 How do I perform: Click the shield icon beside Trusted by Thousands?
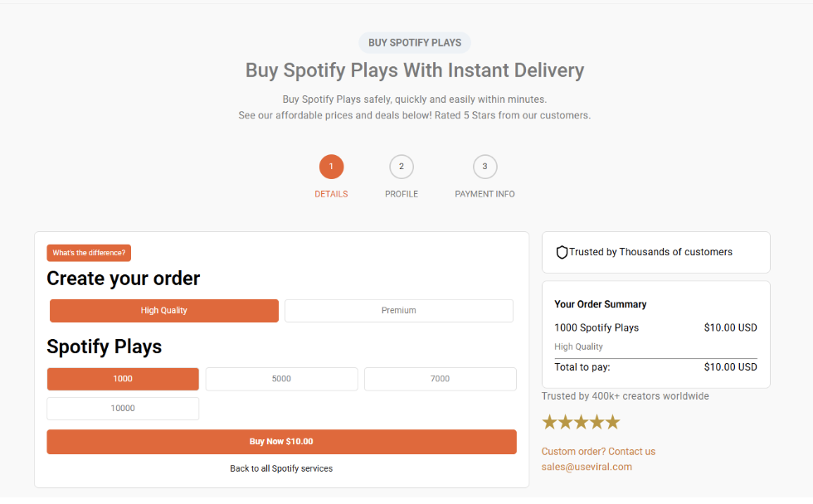pos(562,252)
